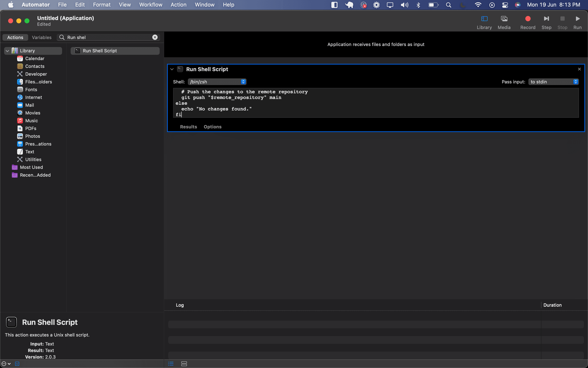Image resolution: width=588 pixels, height=368 pixels.
Task: Collapse the Library tree
Action: pos(7,51)
